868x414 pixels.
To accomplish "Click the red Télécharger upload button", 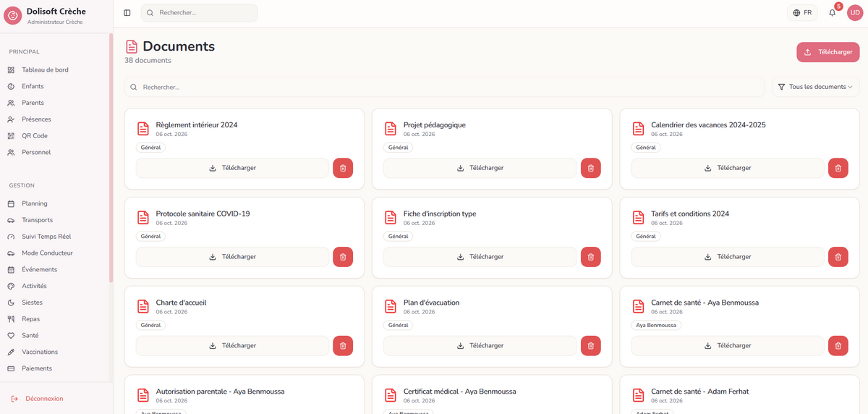I will click(x=828, y=52).
